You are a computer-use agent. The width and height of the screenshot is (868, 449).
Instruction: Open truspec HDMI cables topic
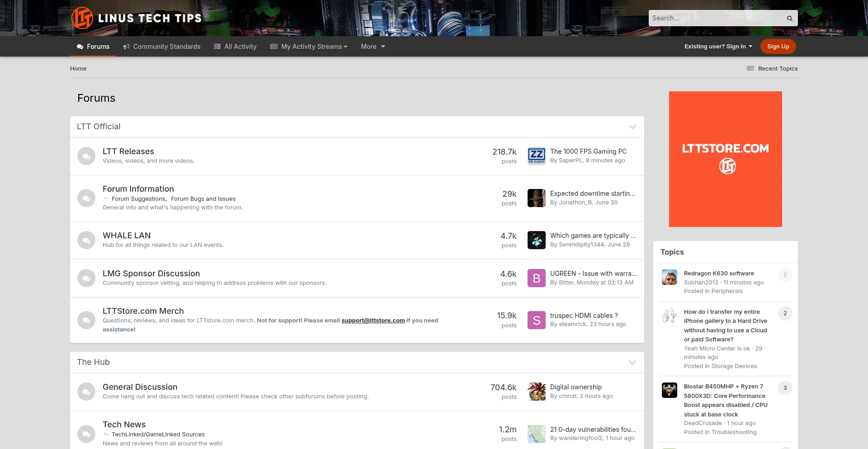(x=584, y=316)
